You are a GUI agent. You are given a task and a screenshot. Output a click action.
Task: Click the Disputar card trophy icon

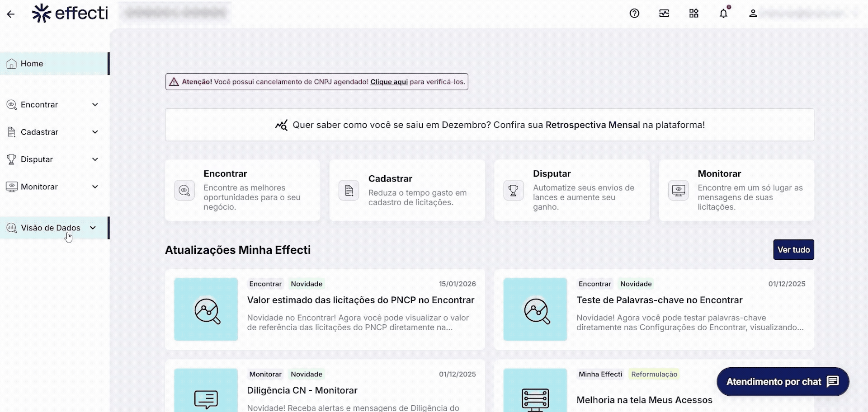coord(513,191)
